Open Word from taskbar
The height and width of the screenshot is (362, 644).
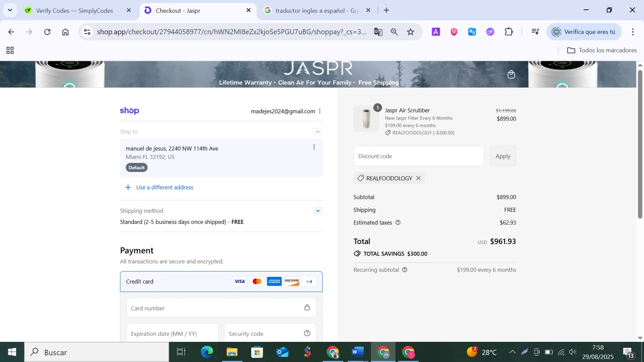tap(358, 352)
